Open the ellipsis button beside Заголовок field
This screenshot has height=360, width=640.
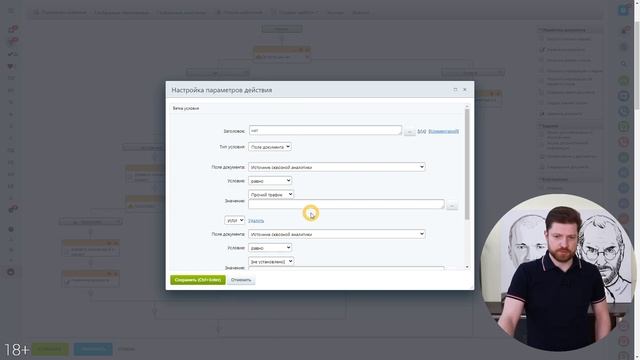point(409,132)
